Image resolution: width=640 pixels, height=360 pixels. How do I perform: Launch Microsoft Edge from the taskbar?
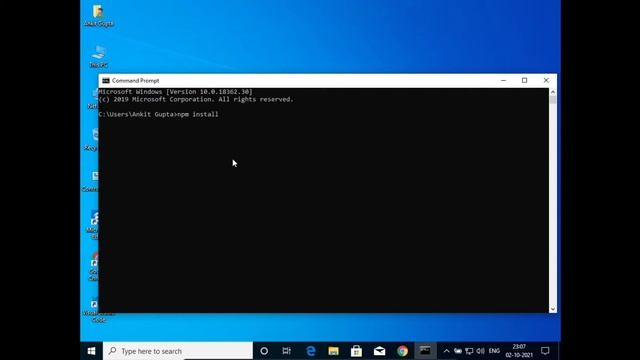click(x=311, y=351)
